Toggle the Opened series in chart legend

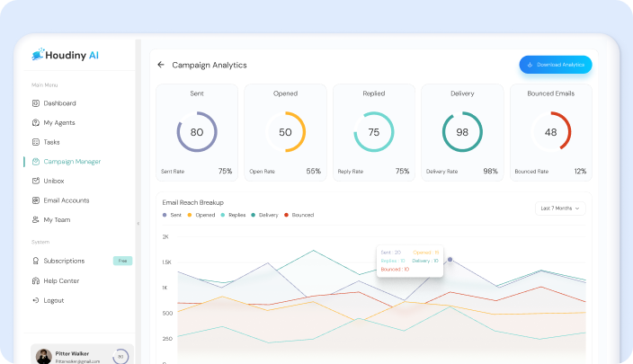[201, 215]
